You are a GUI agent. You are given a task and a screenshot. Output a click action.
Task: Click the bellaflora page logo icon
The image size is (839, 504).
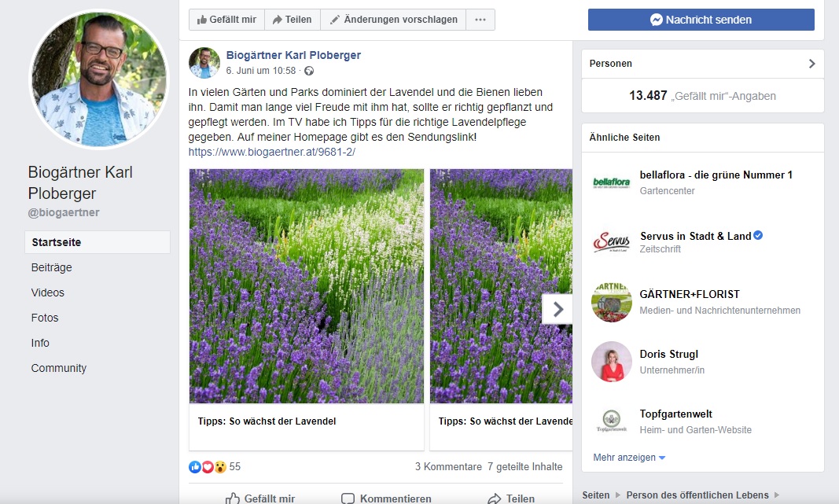(x=611, y=182)
